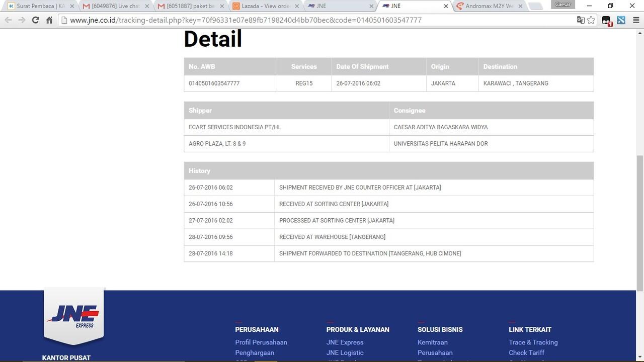The image size is (644, 362).
Task: Go to the Check Tariff link
Action: [527, 353]
